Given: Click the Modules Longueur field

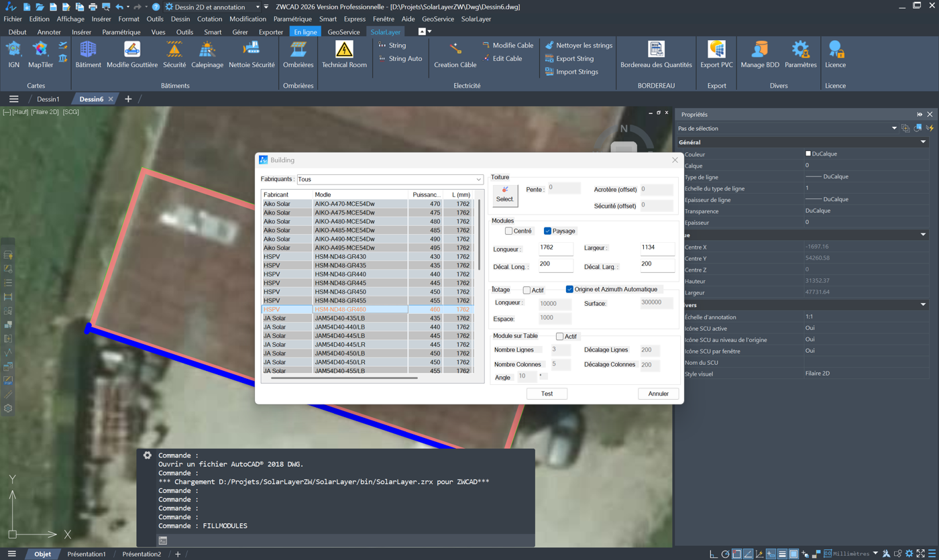Looking at the screenshot, I should click(x=556, y=248).
